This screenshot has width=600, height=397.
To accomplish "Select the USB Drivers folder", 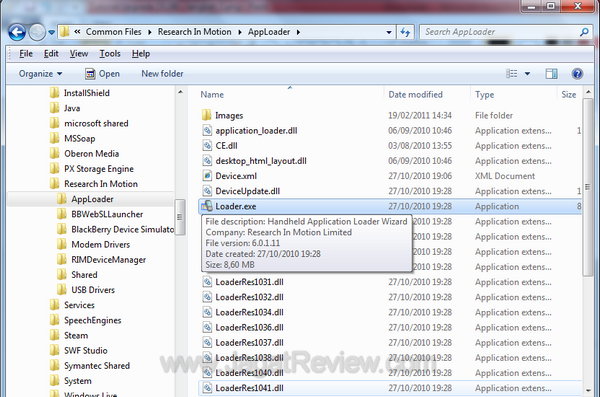I will (93, 290).
